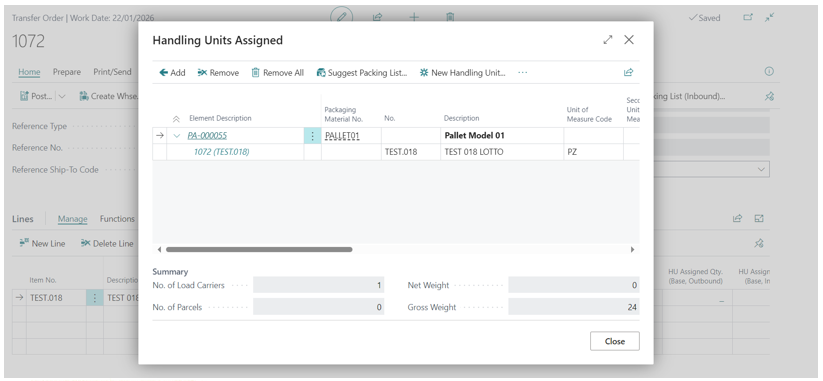
Task: Click the Packaging Material No. column header
Action: coord(344,114)
